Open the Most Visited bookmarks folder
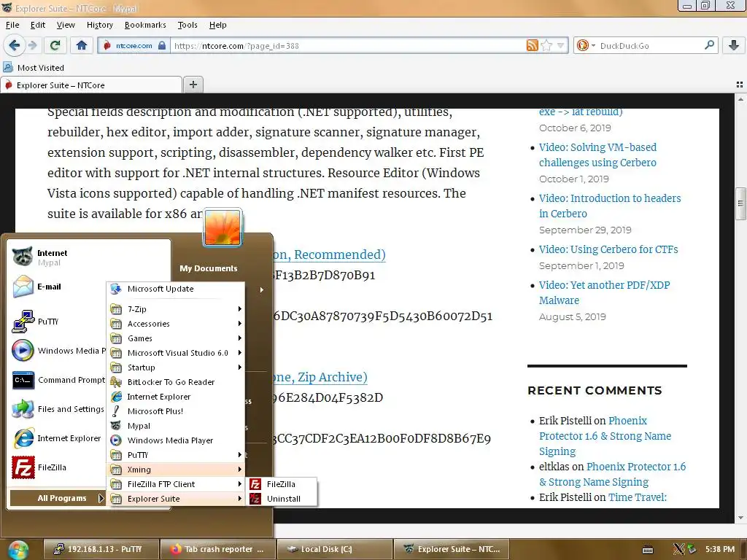 pos(34,68)
